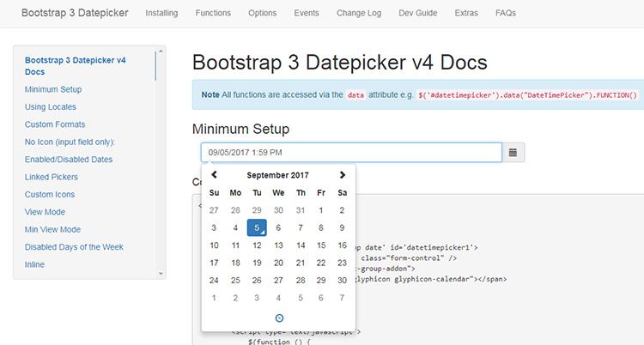Navigate to Linked Pickers section
This screenshot has height=345, width=644.
point(52,177)
